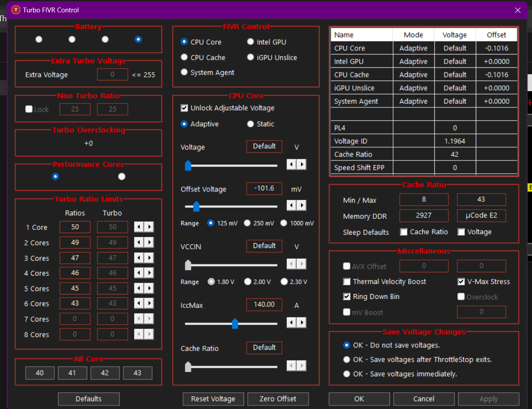Select the second Performance Cores radio button
Viewport: 532px width, 409px height.
pyautogui.click(x=122, y=176)
